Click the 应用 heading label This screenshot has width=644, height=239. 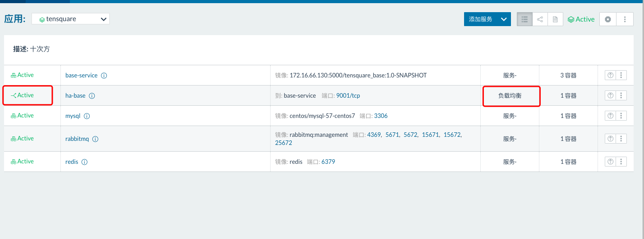[x=15, y=19]
